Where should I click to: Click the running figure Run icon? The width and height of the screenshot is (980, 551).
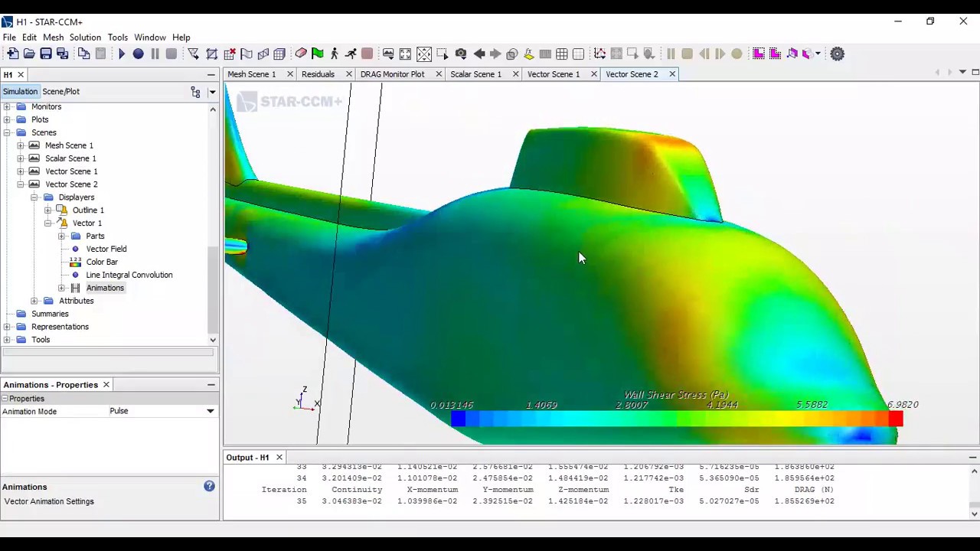(x=351, y=54)
